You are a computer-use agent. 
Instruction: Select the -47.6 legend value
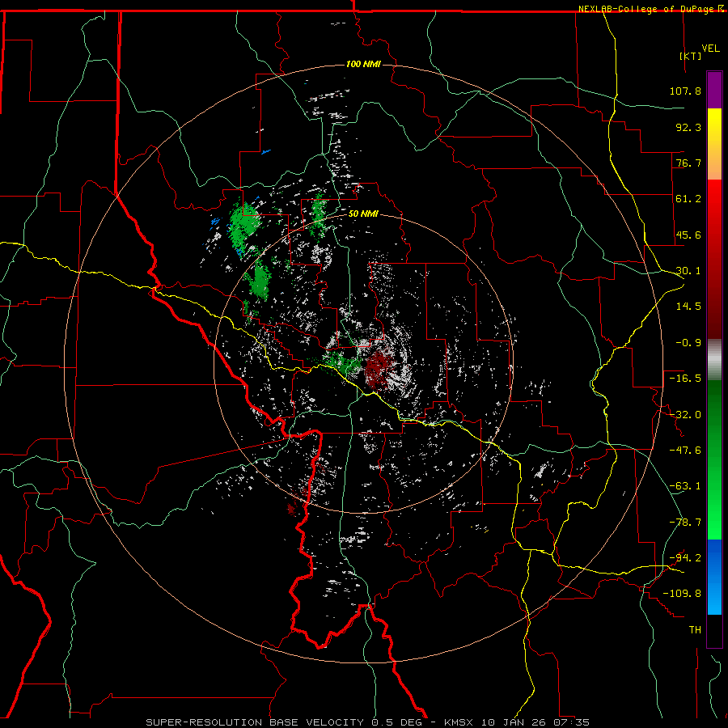click(685, 451)
